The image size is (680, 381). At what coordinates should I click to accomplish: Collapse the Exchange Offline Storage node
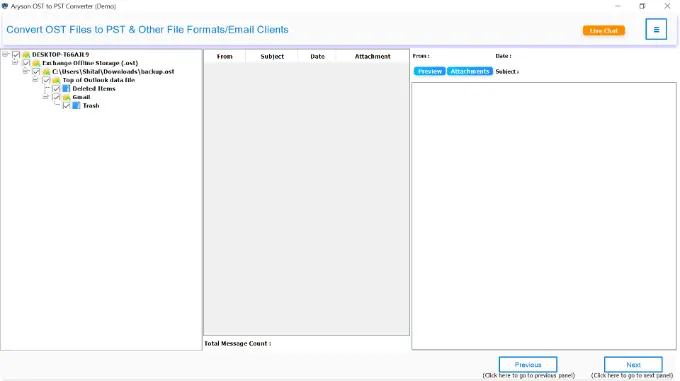(x=15, y=62)
